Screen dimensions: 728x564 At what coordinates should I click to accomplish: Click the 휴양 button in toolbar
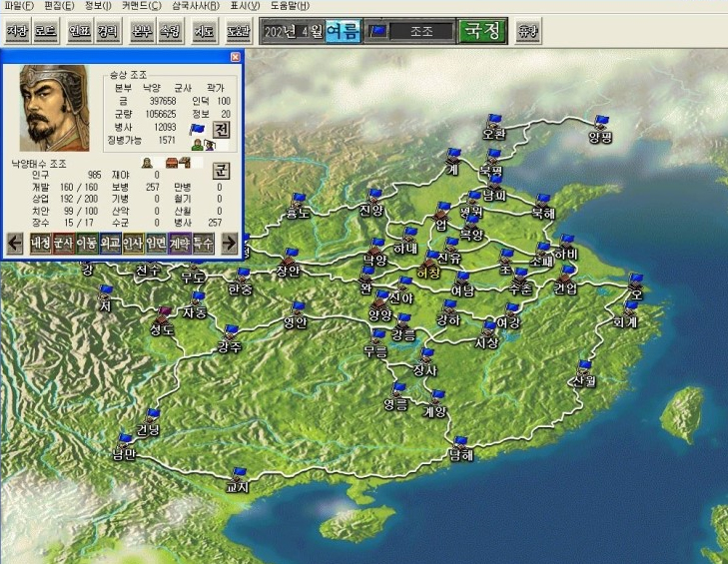click(528, 31)
